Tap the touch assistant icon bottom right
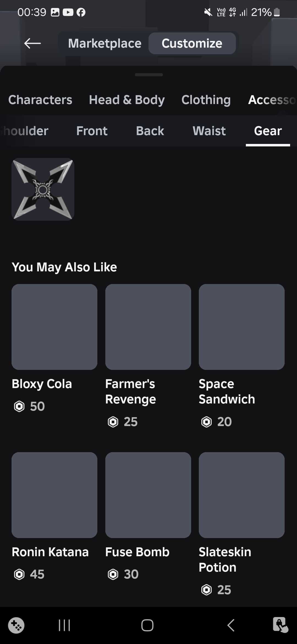The height and width of the screenshot is (644, 297). [x=280, y=625]
